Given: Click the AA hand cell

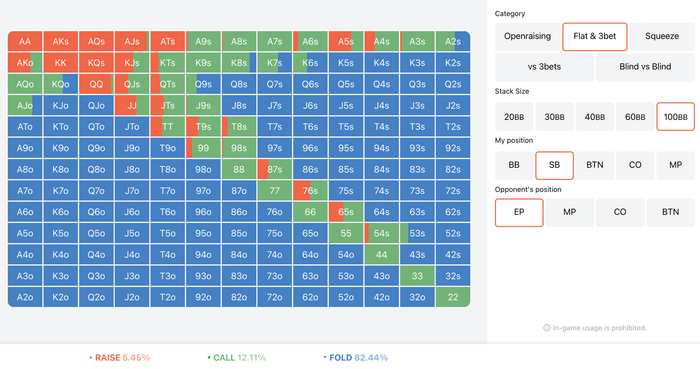Looking at the screenshot, I should [x=25, y=41].
